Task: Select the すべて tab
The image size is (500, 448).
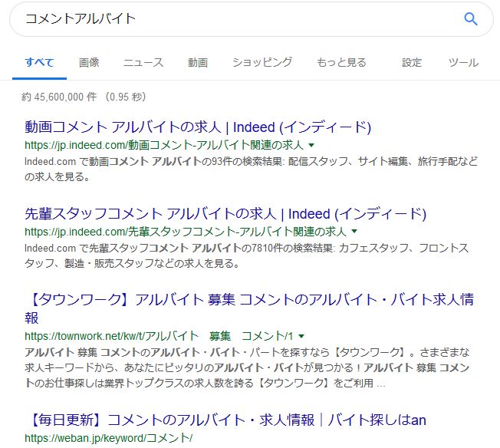Action: [x=39, y=62]
